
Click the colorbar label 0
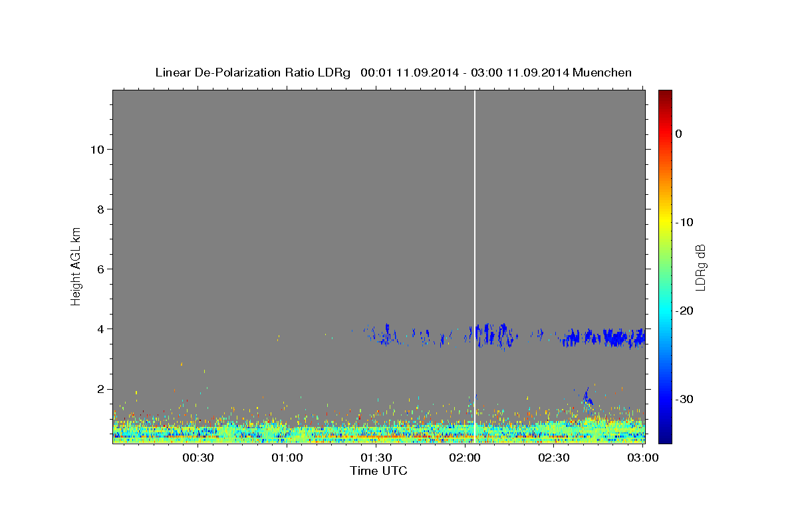point(678,134)
